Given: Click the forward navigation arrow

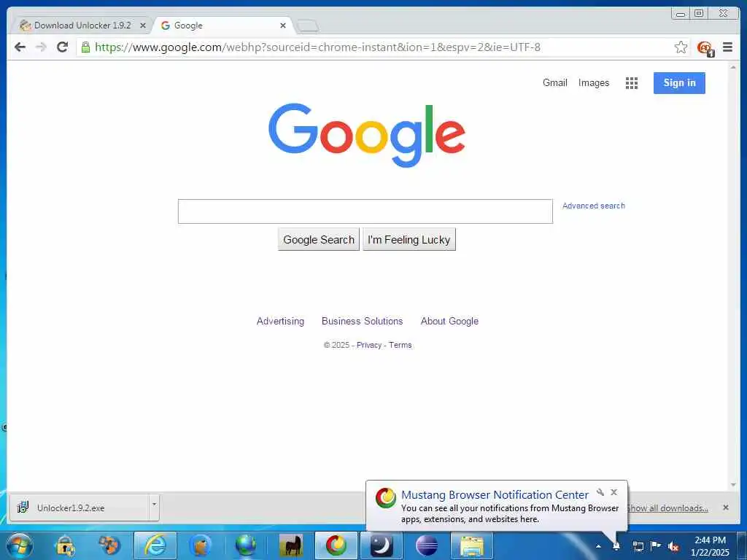Looking at the screenshot, I should 41,47.
